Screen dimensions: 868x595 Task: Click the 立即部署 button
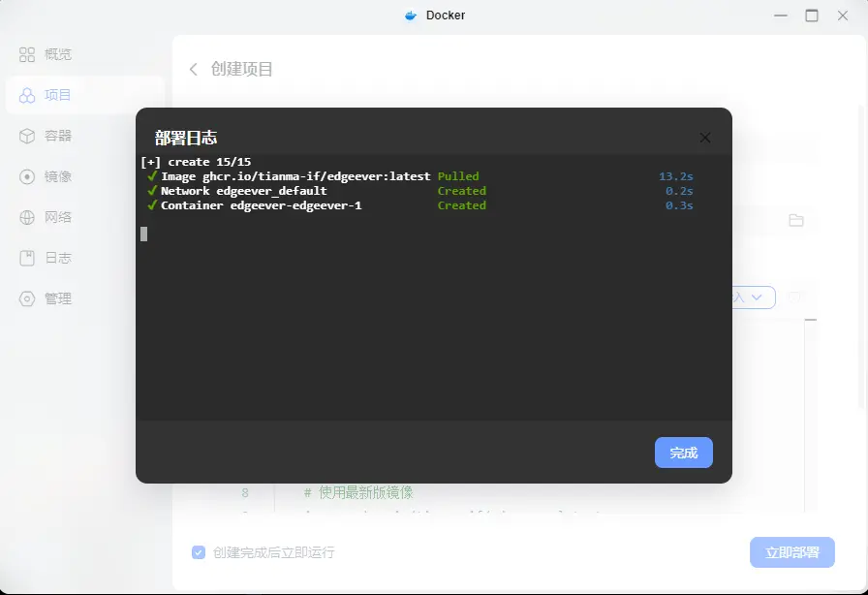point(792,552)
